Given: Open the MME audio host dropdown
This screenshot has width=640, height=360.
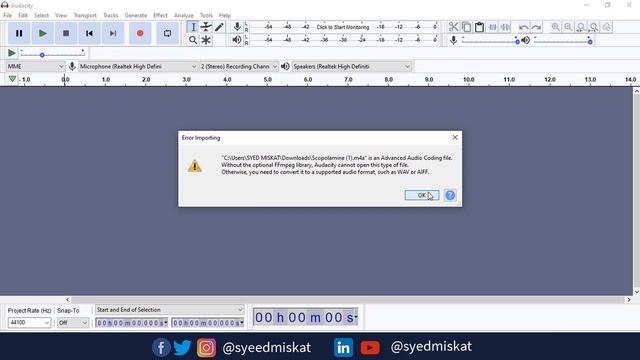Looking at the screenshot, I should (36, 66).
